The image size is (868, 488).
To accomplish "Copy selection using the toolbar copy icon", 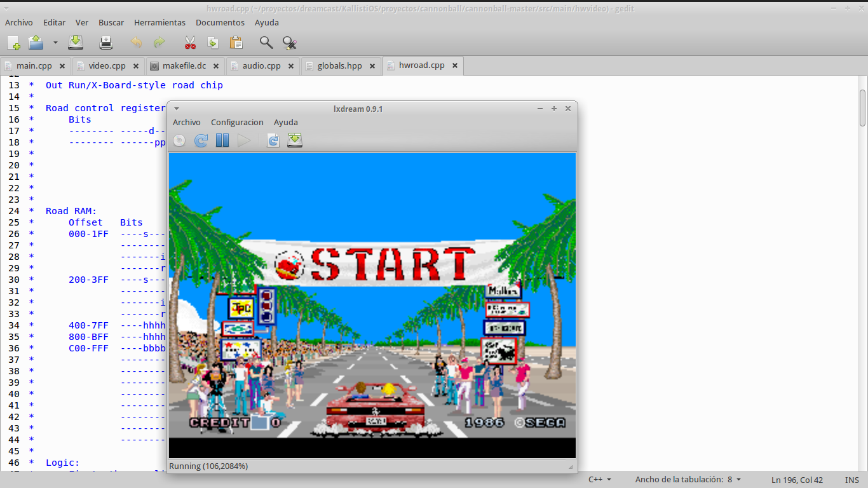I will pyautogui.click(x=213, y=43).
